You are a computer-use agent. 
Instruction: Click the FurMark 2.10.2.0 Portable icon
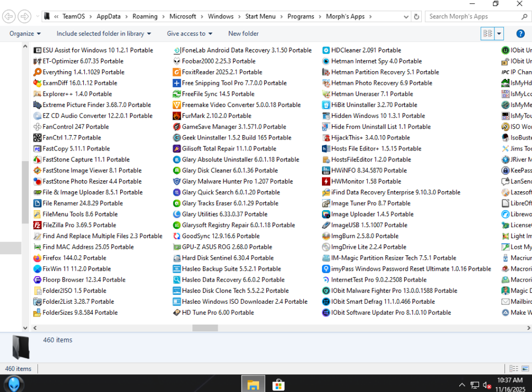click(177, 116)
